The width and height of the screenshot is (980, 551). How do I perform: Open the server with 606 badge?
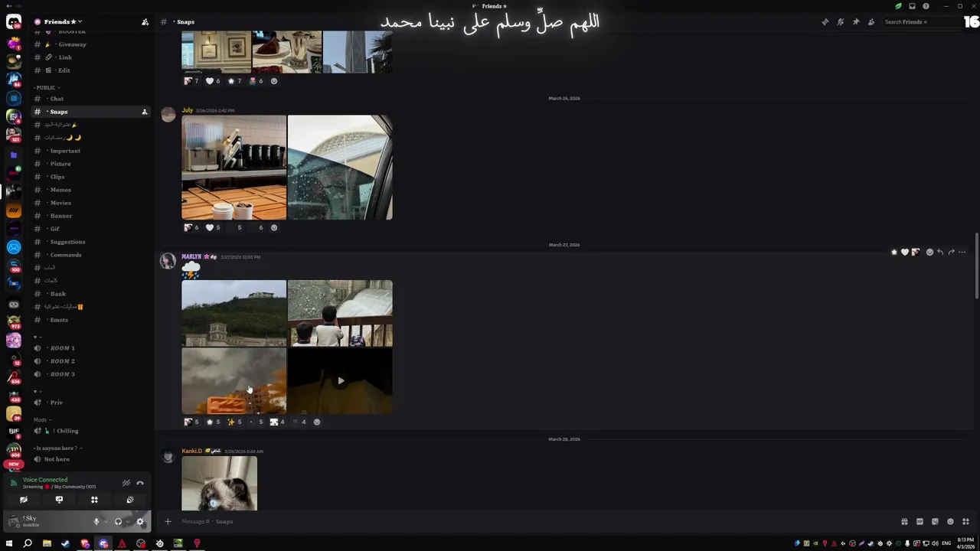(14, 450)
